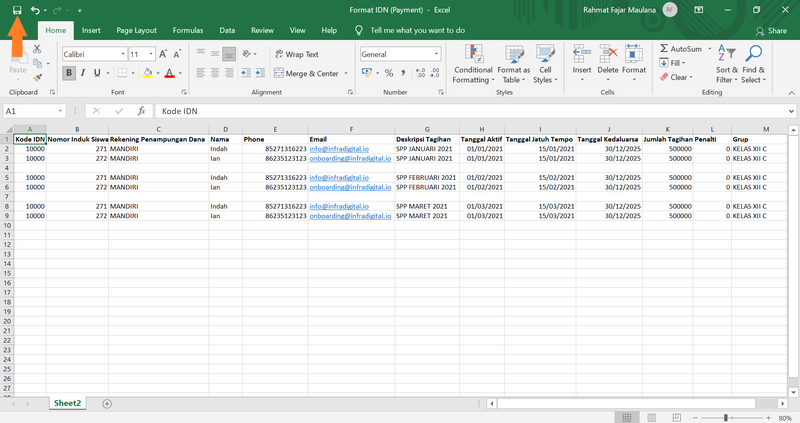The image size is (800, 423).
Task: Expand the formula bar
Action: tap(791, 111)
